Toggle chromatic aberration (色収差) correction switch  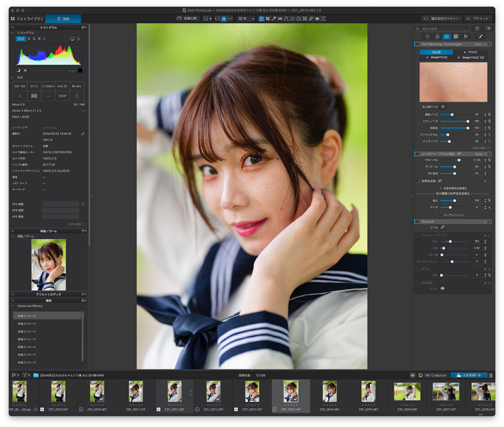point(418,181)
